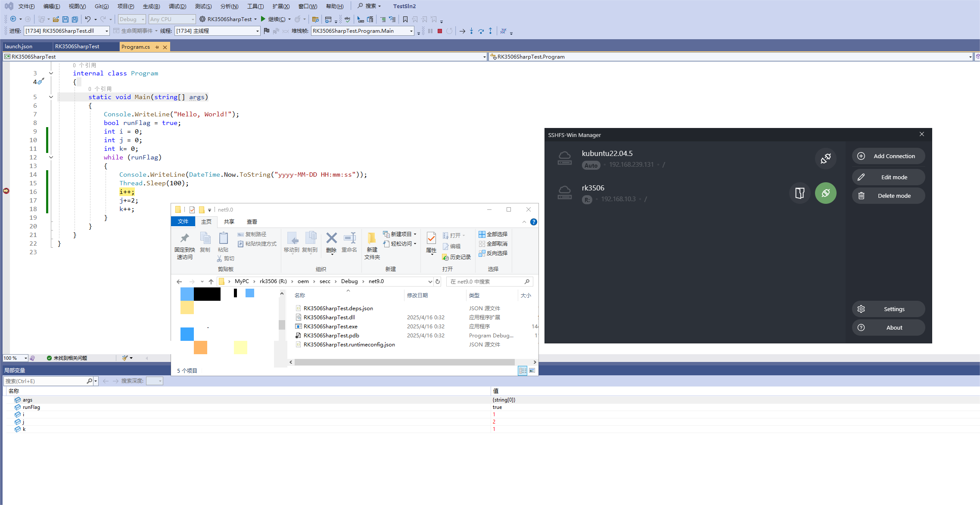Screen dimensions: 980x505
Task: Click the Undo toolbar icon
Action: point(87,19)
